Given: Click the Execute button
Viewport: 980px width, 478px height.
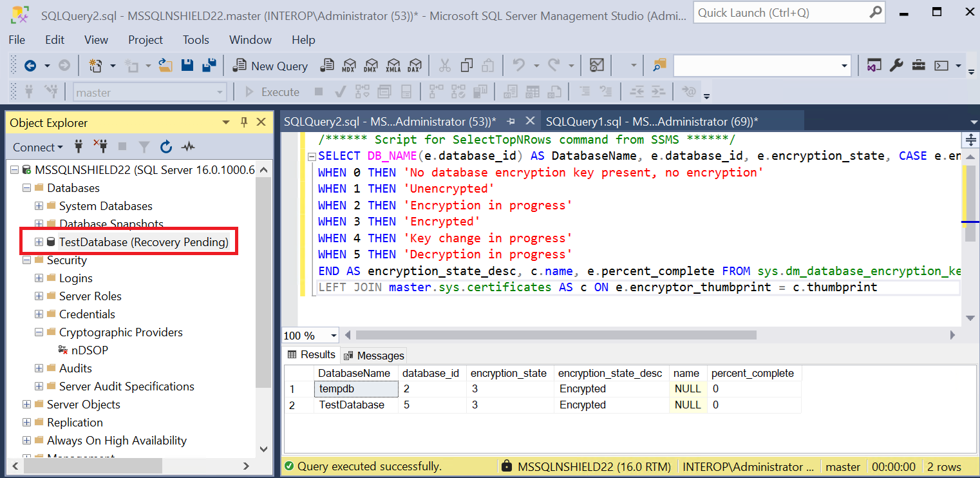Looking at the screenshot, I should (272, 92).
